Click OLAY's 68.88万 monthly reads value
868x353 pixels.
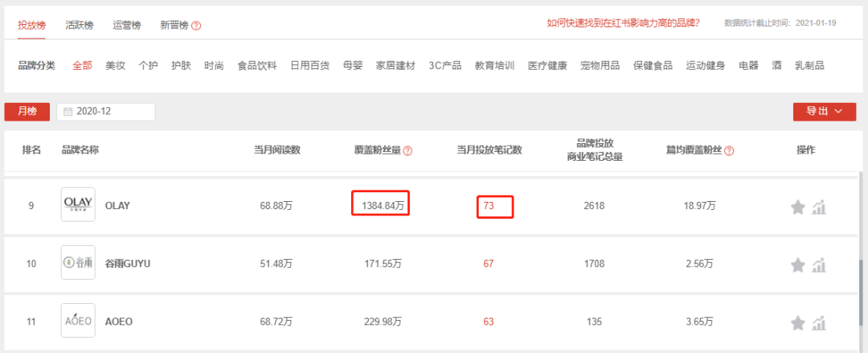pyautogui.click(x=276, y=206)
